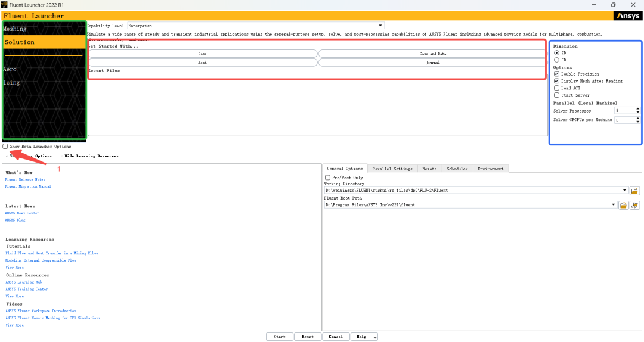This screenshot has width=644, height=342.
Task: Switch to the Parallel Settings tab
Action: point(392,169)
